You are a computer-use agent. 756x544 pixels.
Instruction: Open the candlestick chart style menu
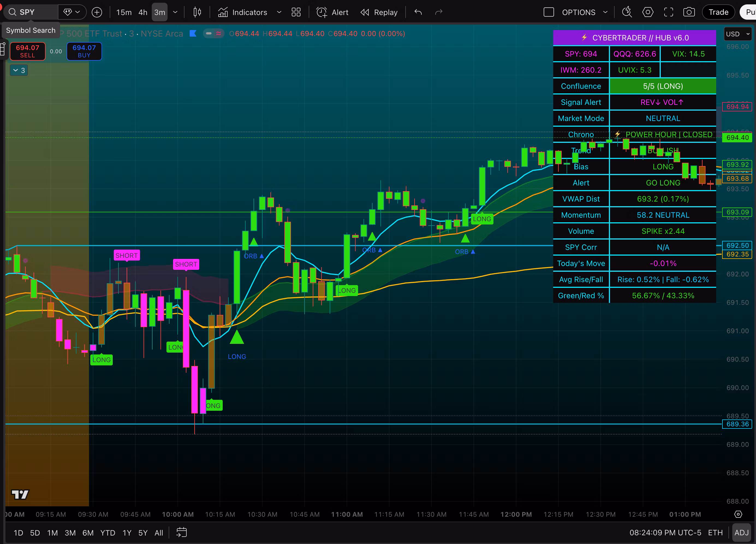coord(197,12)
